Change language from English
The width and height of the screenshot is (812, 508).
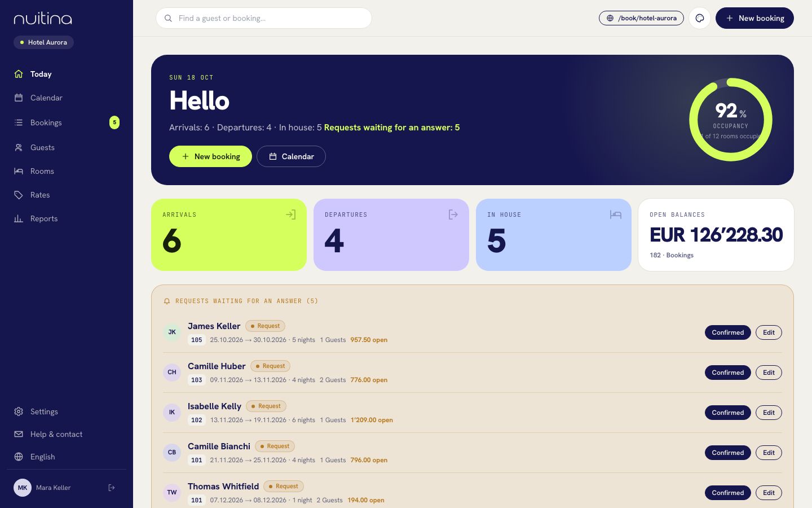[67, 457]
